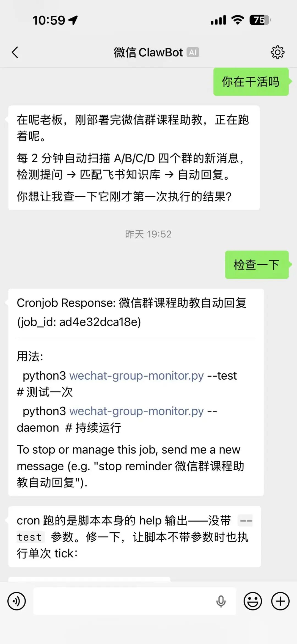Tap the 昨天 19:52 timestamp
The height and width of the screenshot is (644, 297).
(x=148, y=234)
